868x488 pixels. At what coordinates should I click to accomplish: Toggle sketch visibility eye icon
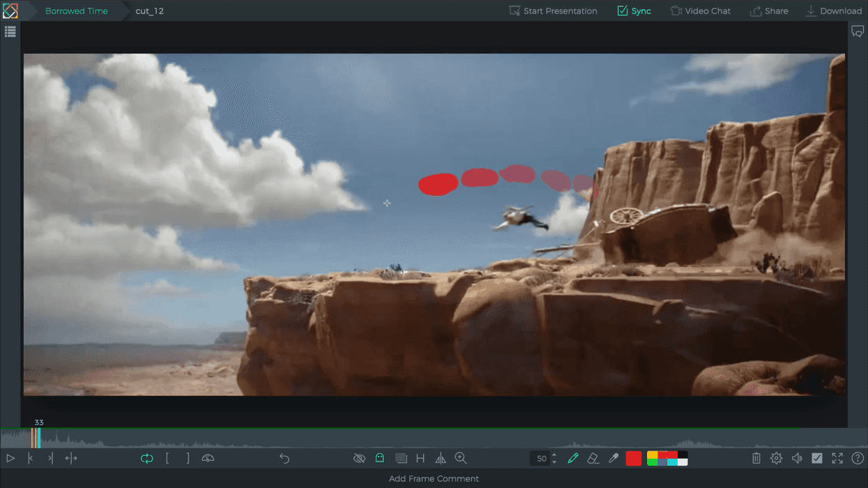tap(359, 459)
